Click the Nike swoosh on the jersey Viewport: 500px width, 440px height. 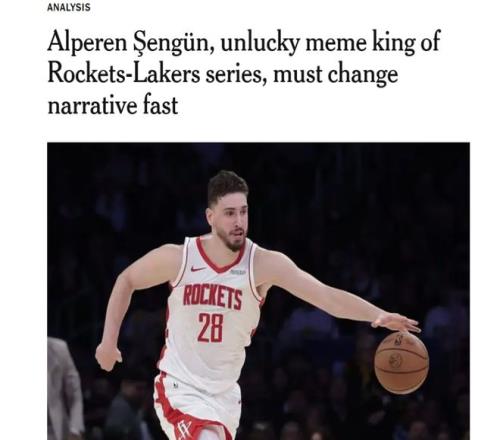pyautogui.click(x=199, y=269)
